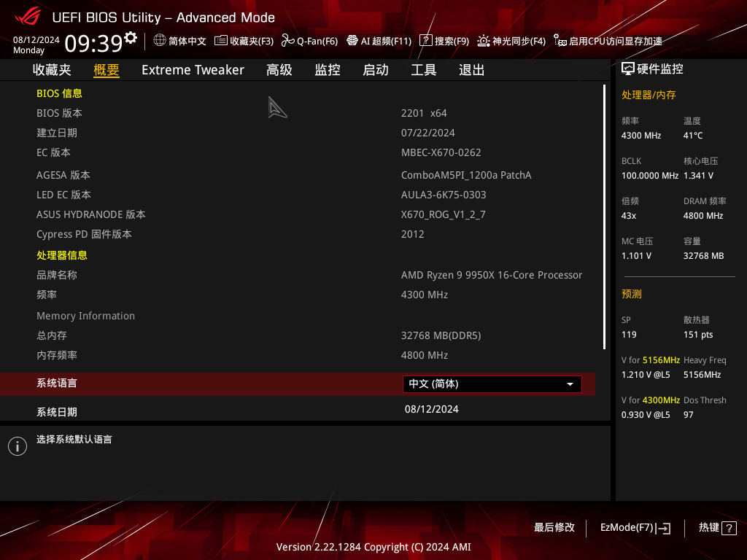Screen dimensions: 747x560
Task: Select the 概要 tab
Action: [x=107, y=70]
